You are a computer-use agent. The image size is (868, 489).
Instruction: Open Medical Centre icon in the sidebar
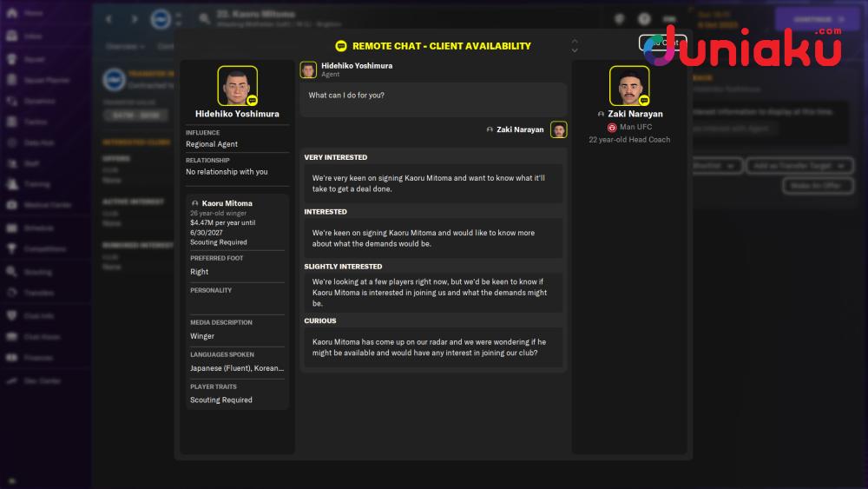click(12, 205)
